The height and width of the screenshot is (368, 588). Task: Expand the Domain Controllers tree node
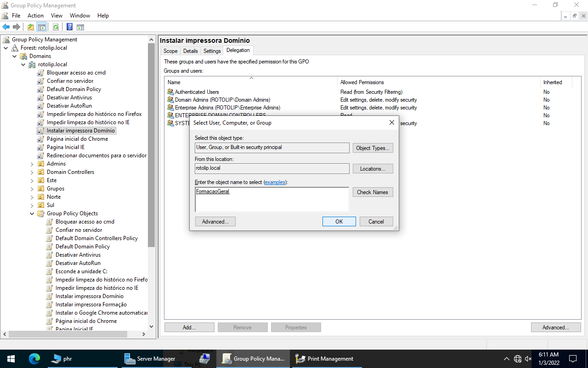(32, 172)
